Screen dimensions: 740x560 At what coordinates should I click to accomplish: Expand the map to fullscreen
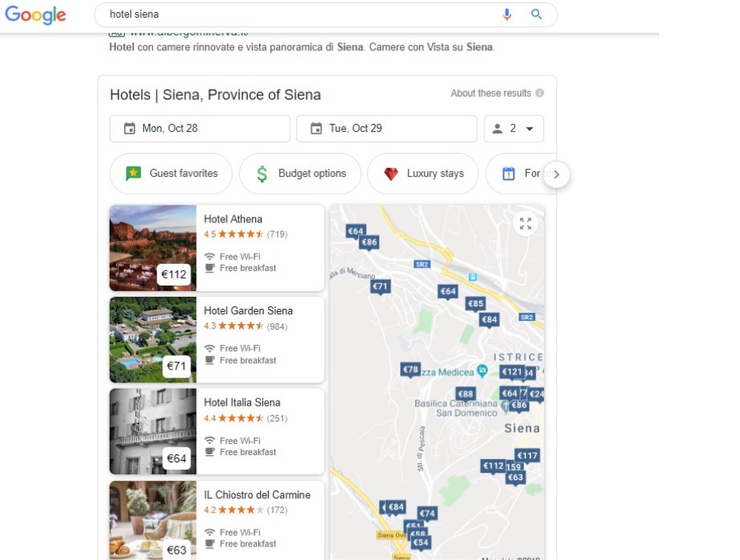[526, 224]
